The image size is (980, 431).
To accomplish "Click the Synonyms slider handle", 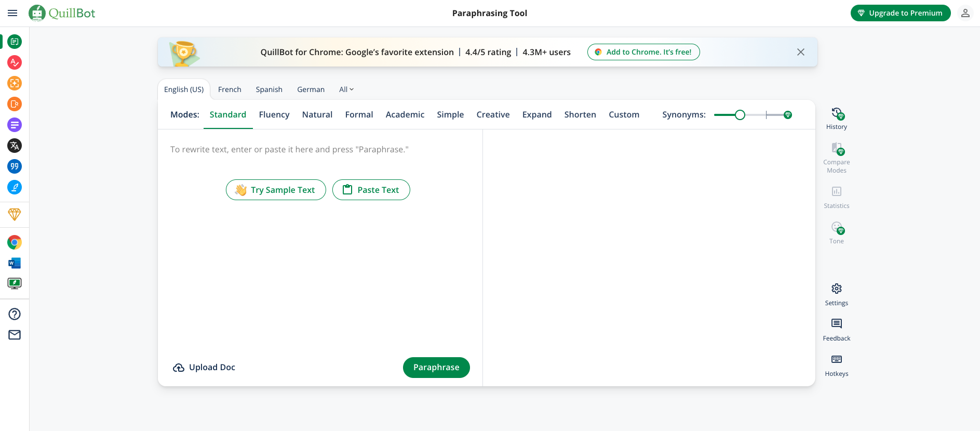I will tap(740, 115).
